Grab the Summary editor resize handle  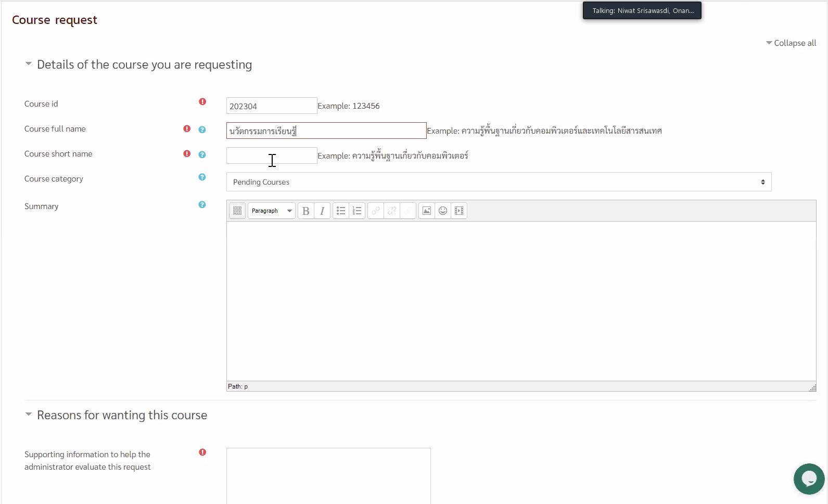tap(812, 388)
